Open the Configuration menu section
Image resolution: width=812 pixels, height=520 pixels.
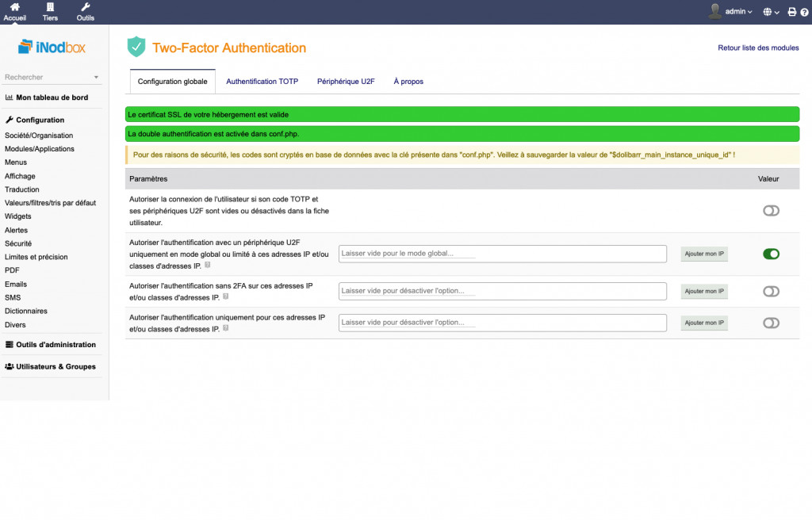[40, 120]
